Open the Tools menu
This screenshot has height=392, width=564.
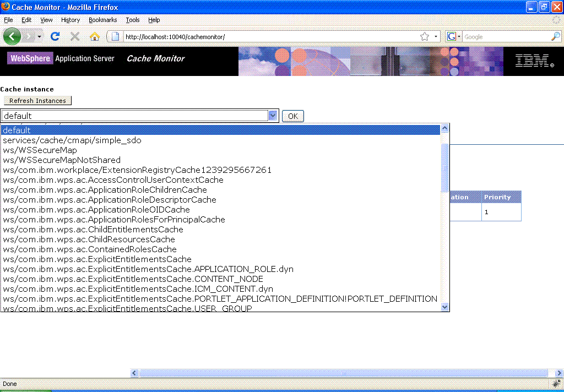[133, 20]
